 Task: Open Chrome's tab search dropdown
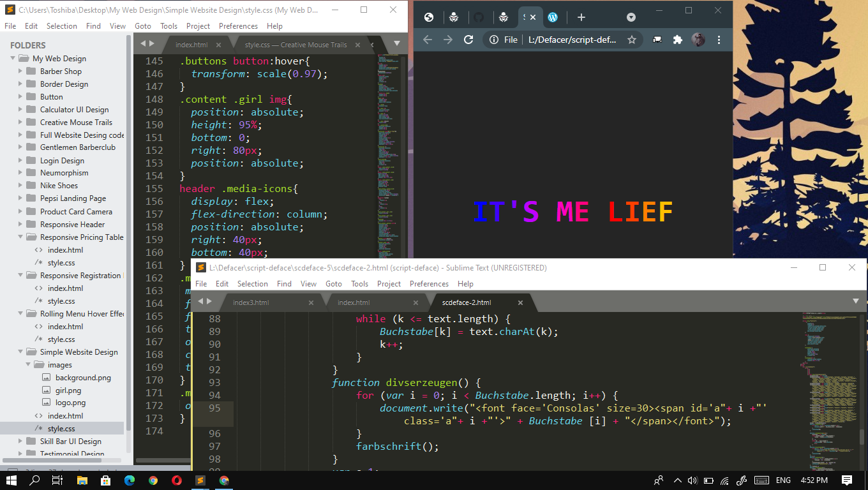pyautogui.click(x=631, y=17)
